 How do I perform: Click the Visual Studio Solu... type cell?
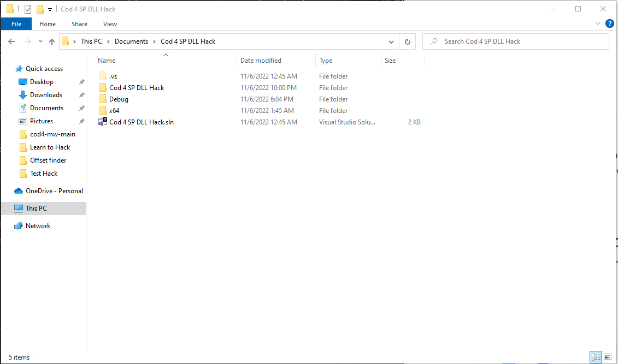tap(347, 122)
